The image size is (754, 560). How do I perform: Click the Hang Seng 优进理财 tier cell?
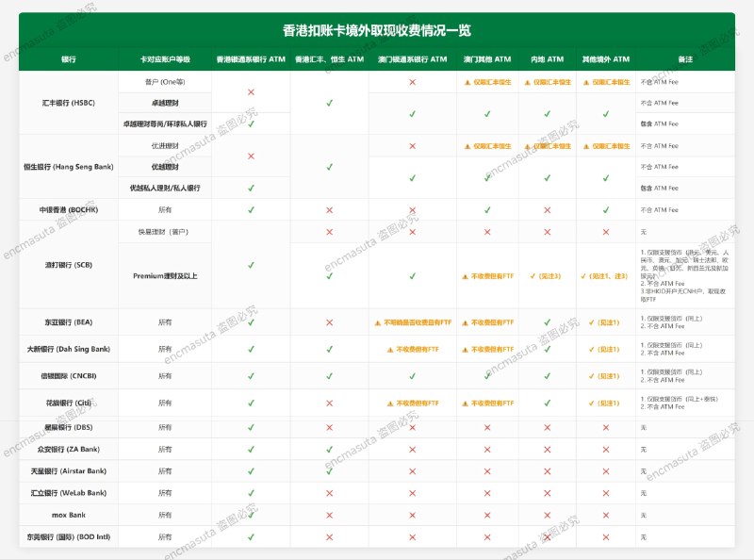click(x=165, y=146)
